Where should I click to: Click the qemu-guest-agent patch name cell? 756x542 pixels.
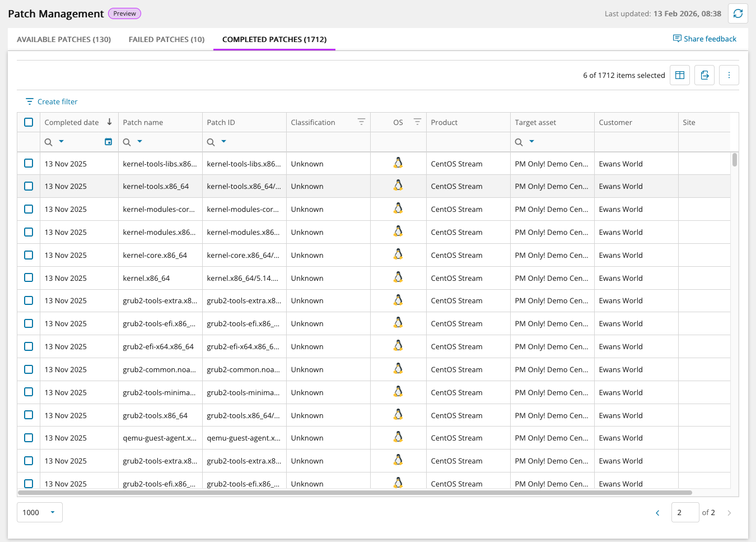tap(160, 438)
